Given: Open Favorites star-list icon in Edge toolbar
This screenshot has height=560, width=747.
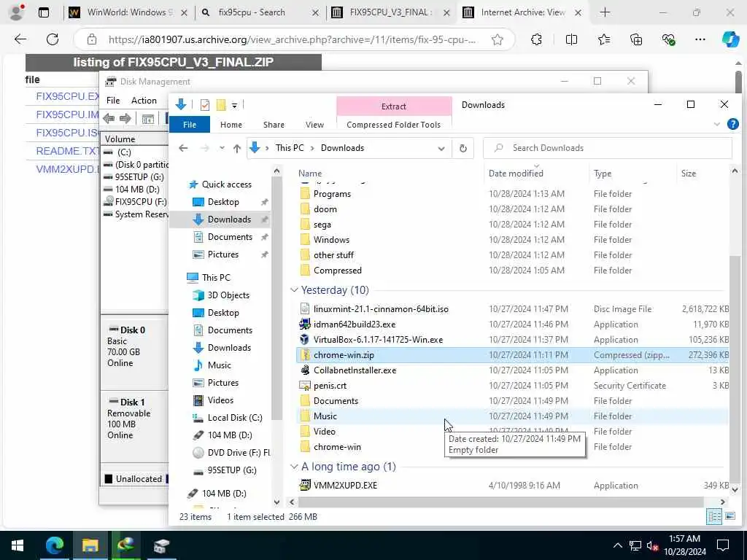Looking at the screenshot, I should coord(603,39).
